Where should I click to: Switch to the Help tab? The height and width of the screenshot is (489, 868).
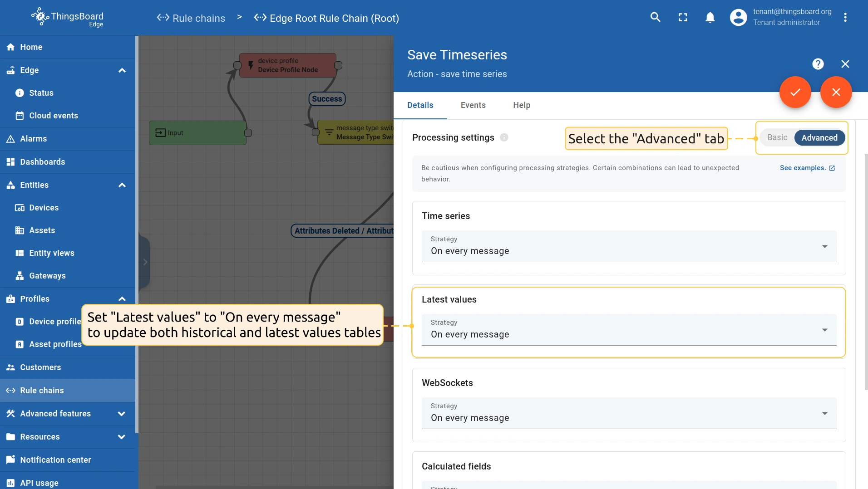[522, 105]
